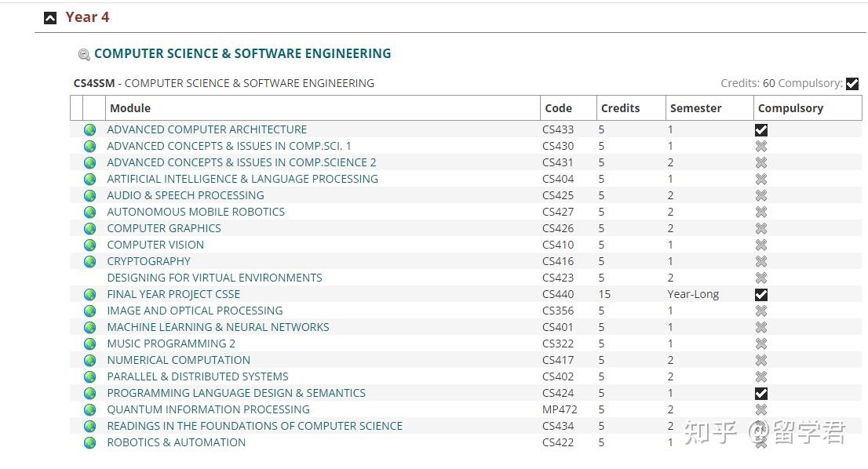Click magnifier icon beside Computer Science & Software Engineering heading
This screenshot has height=469, width=868.
(84, 55)
